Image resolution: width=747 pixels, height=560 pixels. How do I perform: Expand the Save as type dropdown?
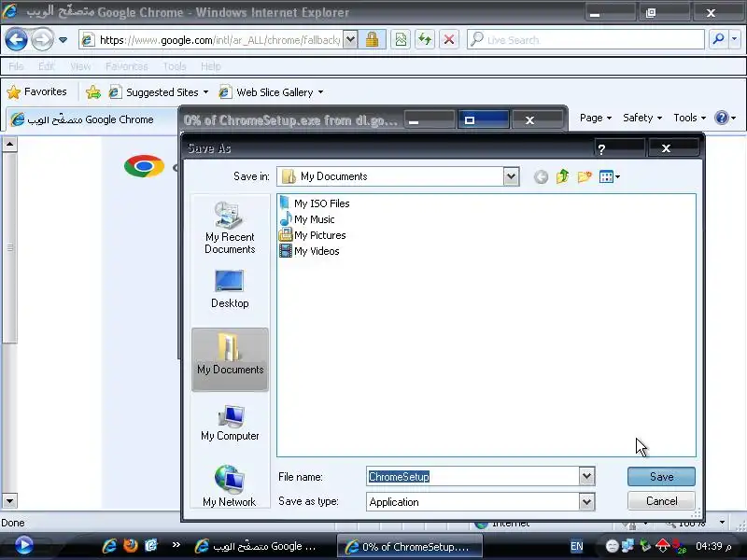pyautogui.click(x=587, y=502)
